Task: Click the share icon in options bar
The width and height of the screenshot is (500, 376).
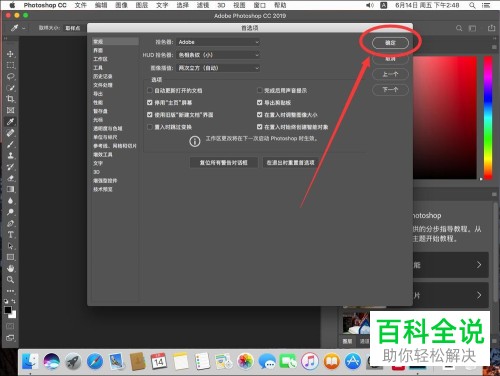Action: click(491, 28)
